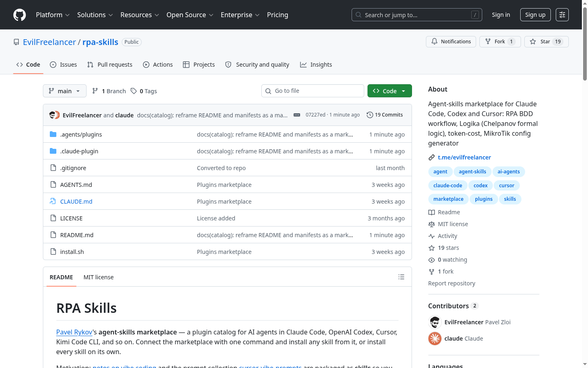
Task: Open the LICENSE file
Action: pyautogui.click(x=71, y=218)
